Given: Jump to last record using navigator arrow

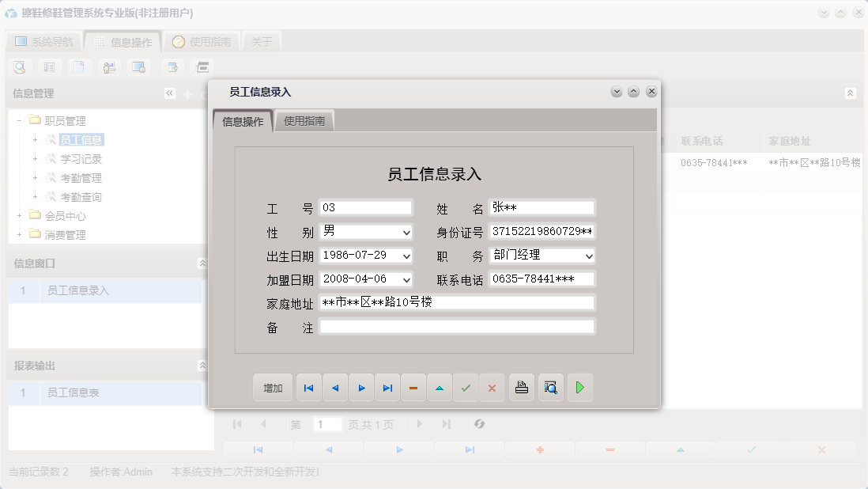Looking at the screenshot, I should tap(387, 387).
